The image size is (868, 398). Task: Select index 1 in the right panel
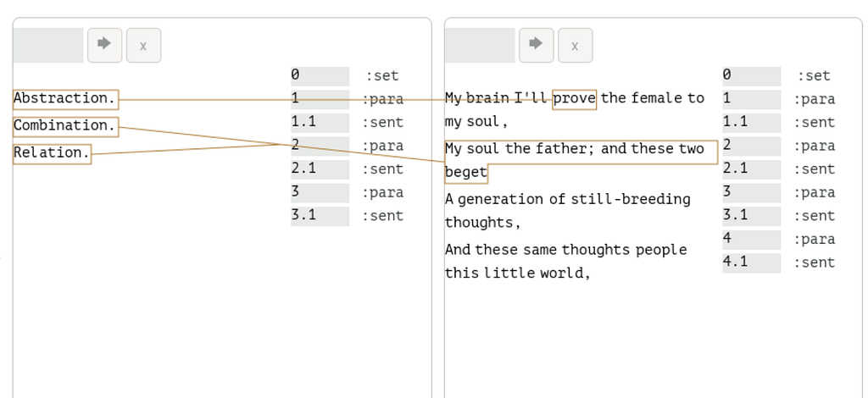(x=752, y=100)
